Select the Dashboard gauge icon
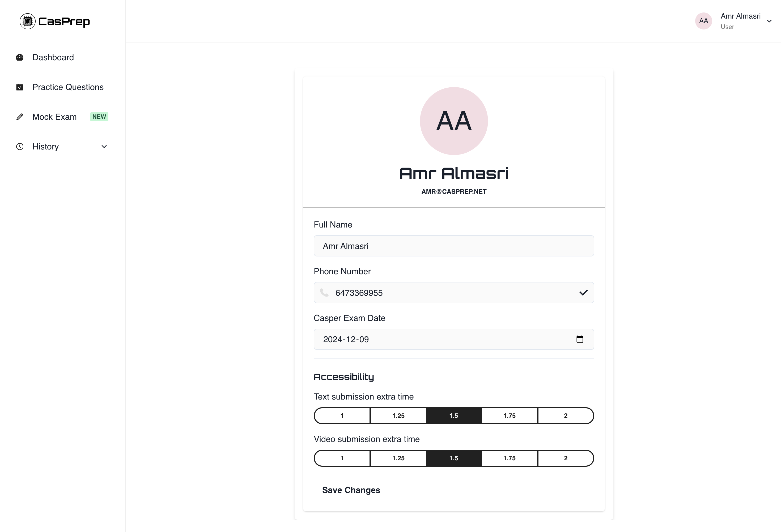 (19, 57)
